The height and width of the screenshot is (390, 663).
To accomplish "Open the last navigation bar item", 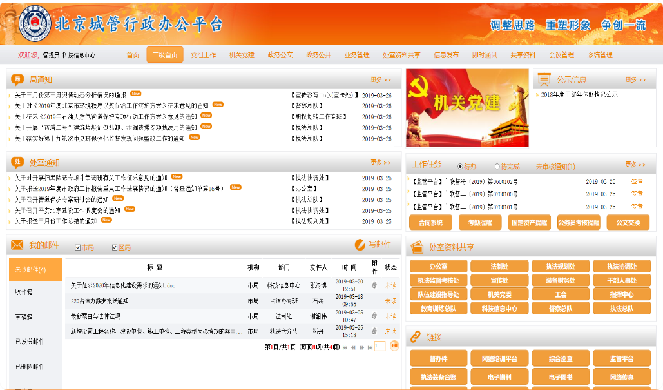I will pos(600,55).
